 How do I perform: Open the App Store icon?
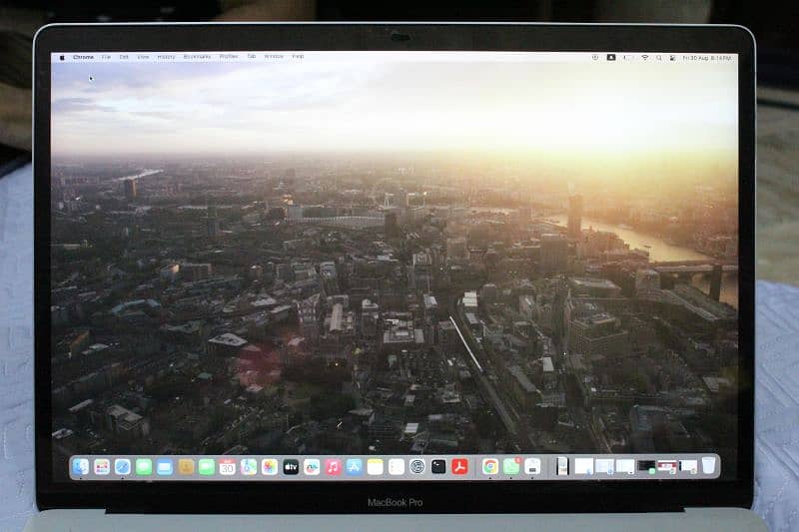click(354, 466)
